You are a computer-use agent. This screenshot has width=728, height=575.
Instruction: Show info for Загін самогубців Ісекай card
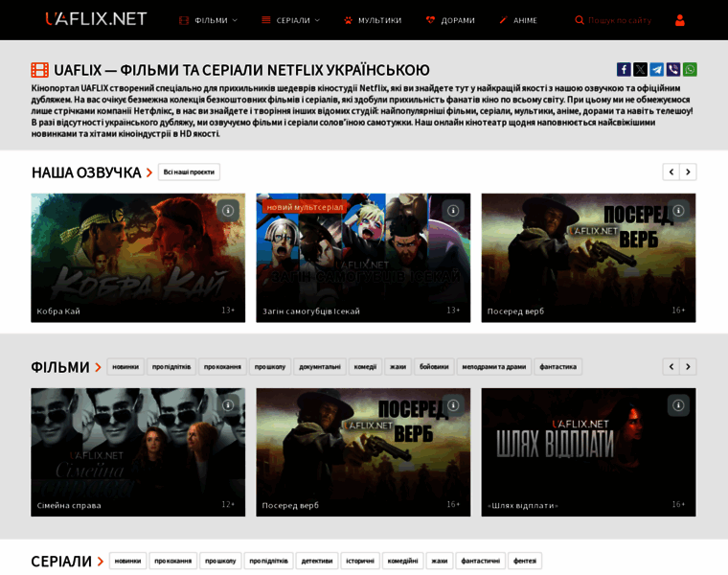tap(453, 211)
